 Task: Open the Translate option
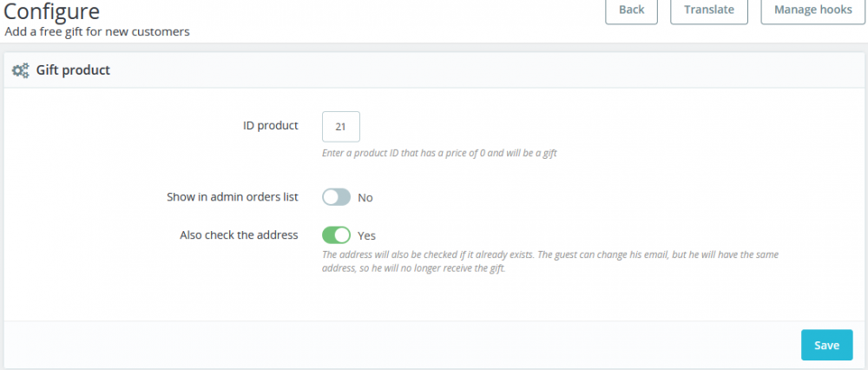tap(709, 10)
